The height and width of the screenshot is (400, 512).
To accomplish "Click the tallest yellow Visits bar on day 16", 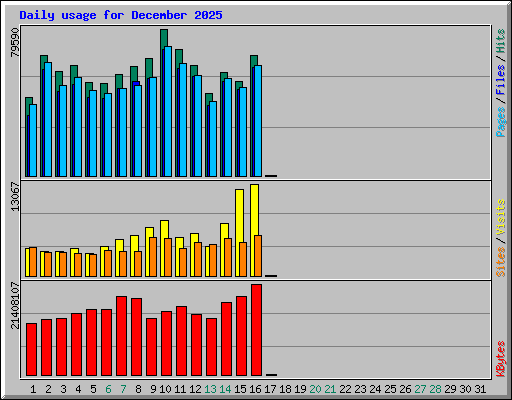I will pyautogui.click(x=254, y=209).
